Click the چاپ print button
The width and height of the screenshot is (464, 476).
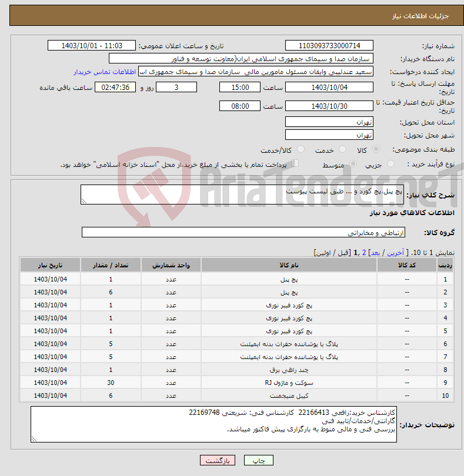[x=259, y=460]
